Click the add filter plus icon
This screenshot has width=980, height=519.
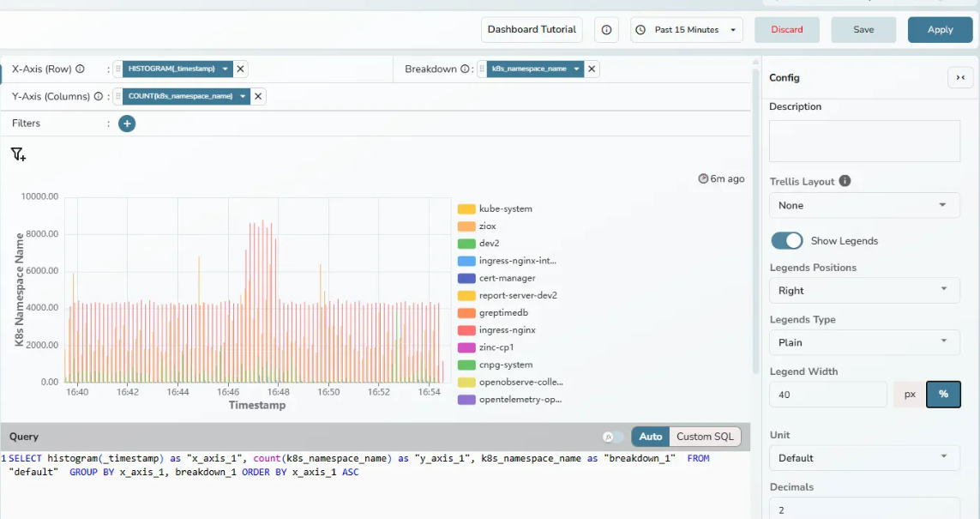(127, 124)
